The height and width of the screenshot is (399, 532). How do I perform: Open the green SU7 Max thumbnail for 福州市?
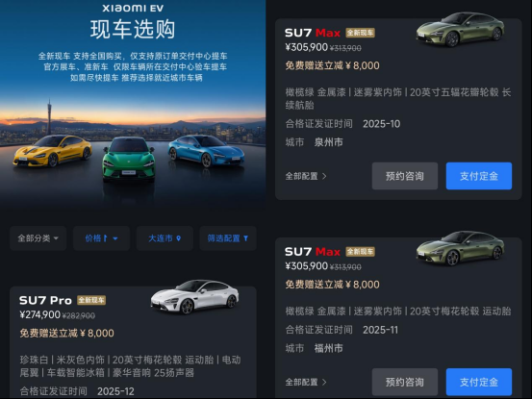coord(460,248)
